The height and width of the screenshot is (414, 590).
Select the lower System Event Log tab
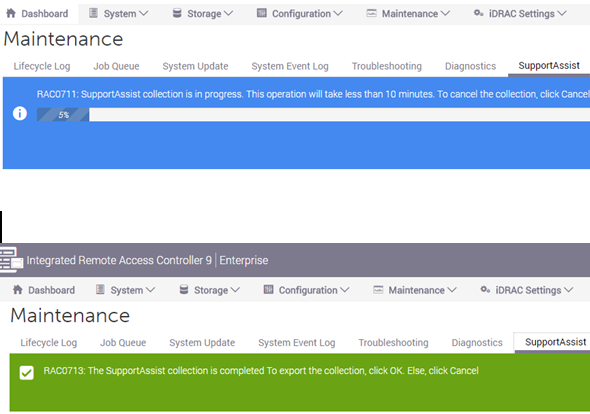(x=297, y=343)
